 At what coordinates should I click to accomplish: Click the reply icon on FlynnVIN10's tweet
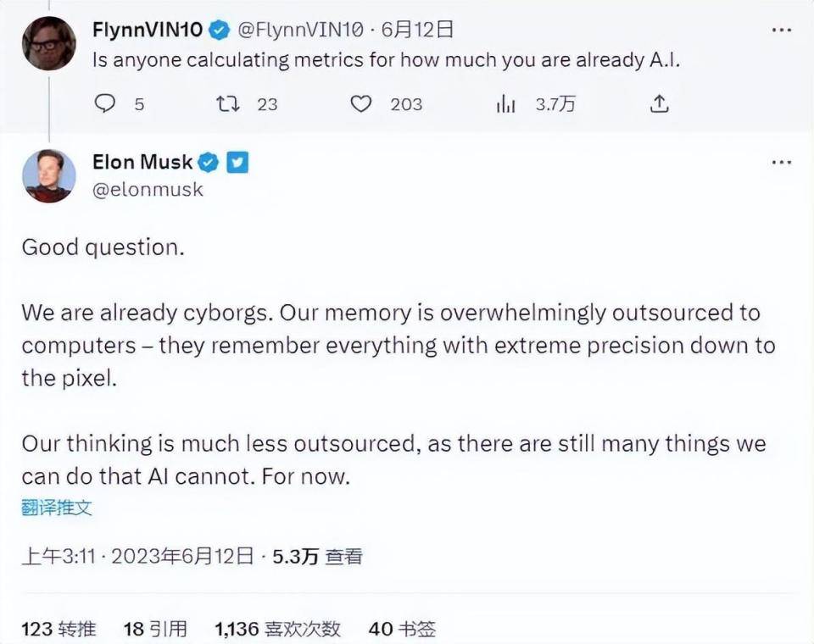tap(105, 103)
